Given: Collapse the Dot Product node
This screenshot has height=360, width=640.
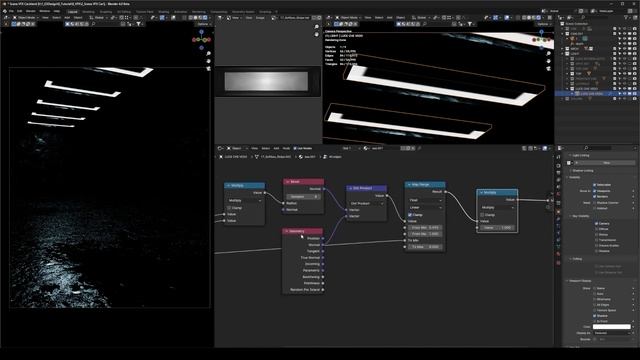Looking at the screenshot, I should click(x=350, y=189).
